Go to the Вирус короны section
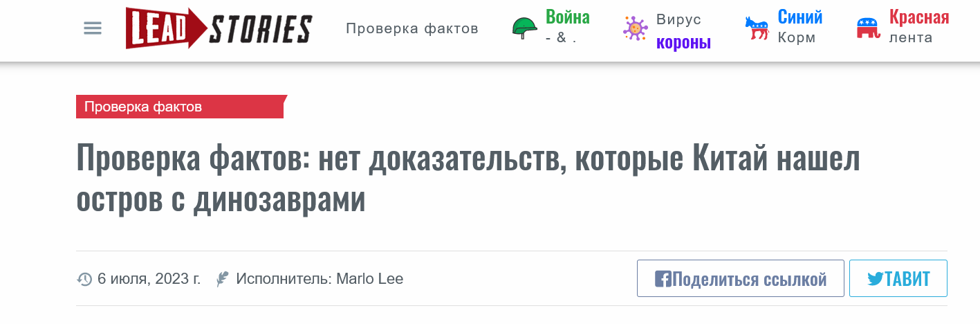Viewport: 980px width, 324px height. point(683,31)
